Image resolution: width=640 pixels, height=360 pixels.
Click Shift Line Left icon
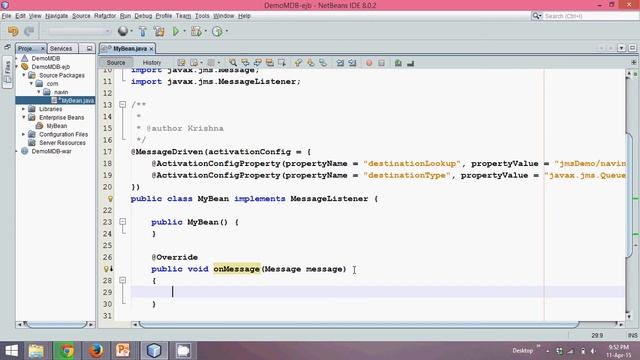[x=340, y=62]
